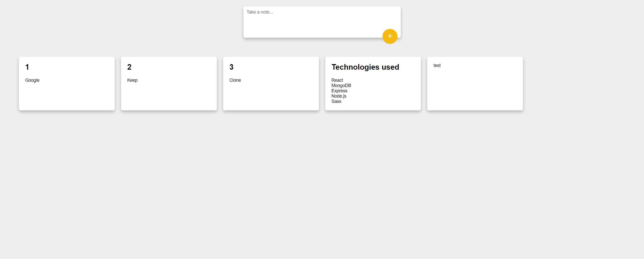
Task: Click the Technologies used heading
Action: point(365,67)
